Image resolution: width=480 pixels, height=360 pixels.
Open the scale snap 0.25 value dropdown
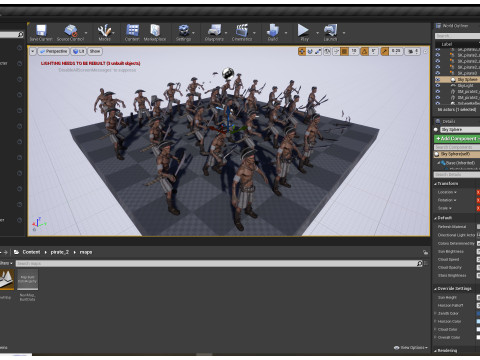396,51
